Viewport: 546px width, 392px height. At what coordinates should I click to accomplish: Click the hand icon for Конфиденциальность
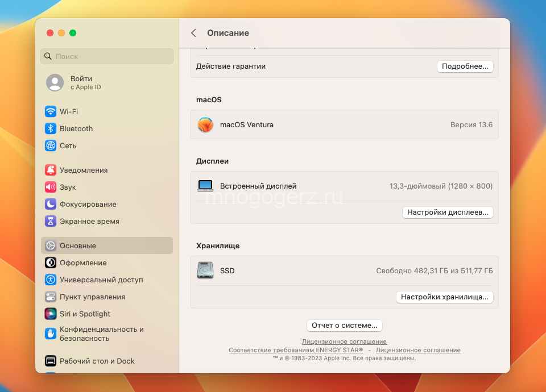(x=51, y=333)
